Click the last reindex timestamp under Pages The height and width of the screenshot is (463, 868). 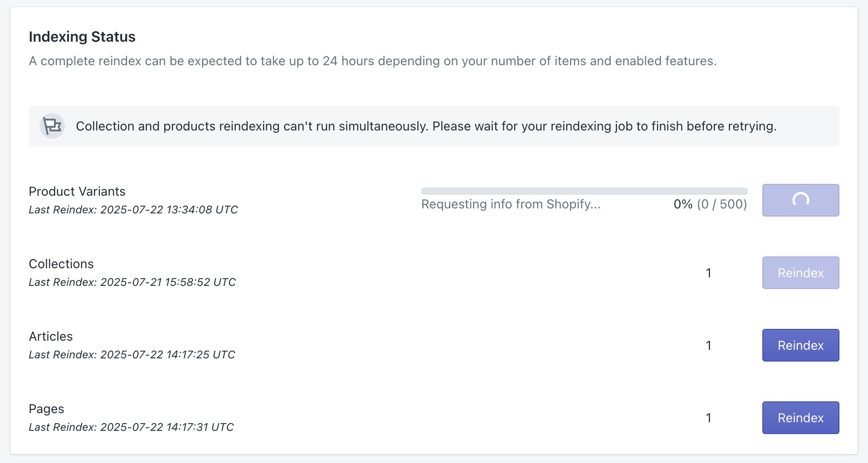click(131, 426)
